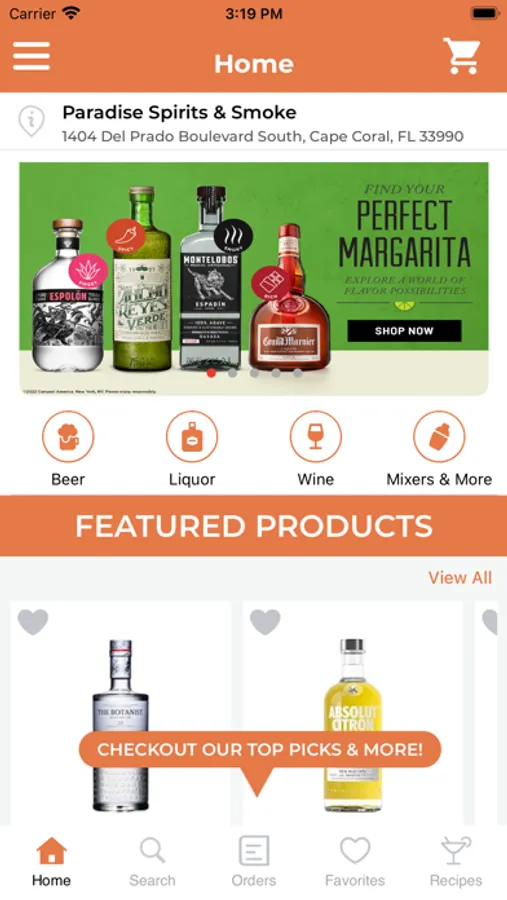
Task: Open the Search tab
Action: pyautogui.click(x=152, y=862)
